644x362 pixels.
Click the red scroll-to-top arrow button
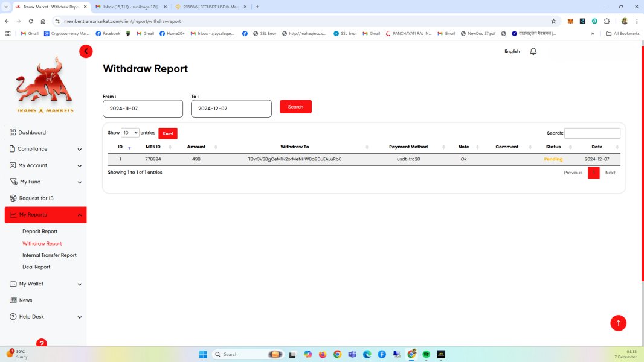click(x=618, y=323)
